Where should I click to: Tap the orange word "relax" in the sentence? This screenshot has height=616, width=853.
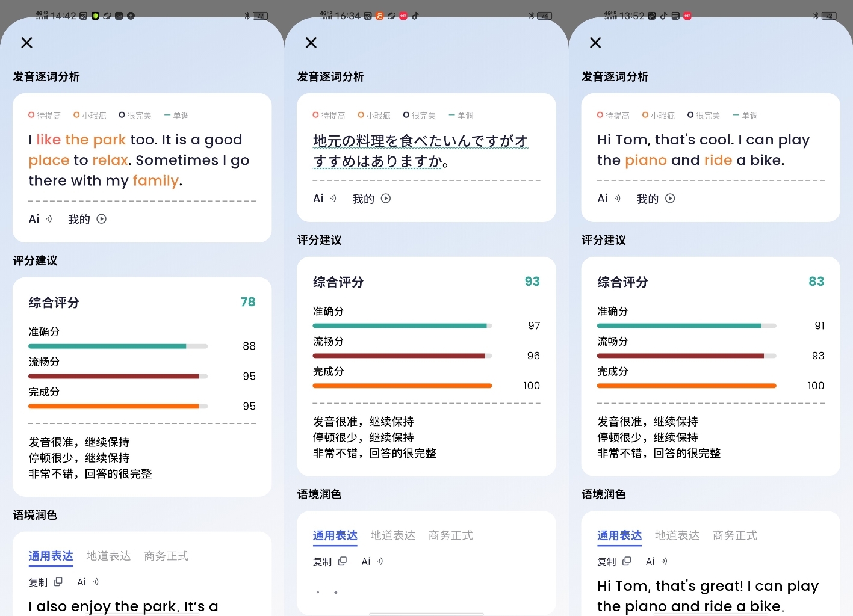click(110, 160)
